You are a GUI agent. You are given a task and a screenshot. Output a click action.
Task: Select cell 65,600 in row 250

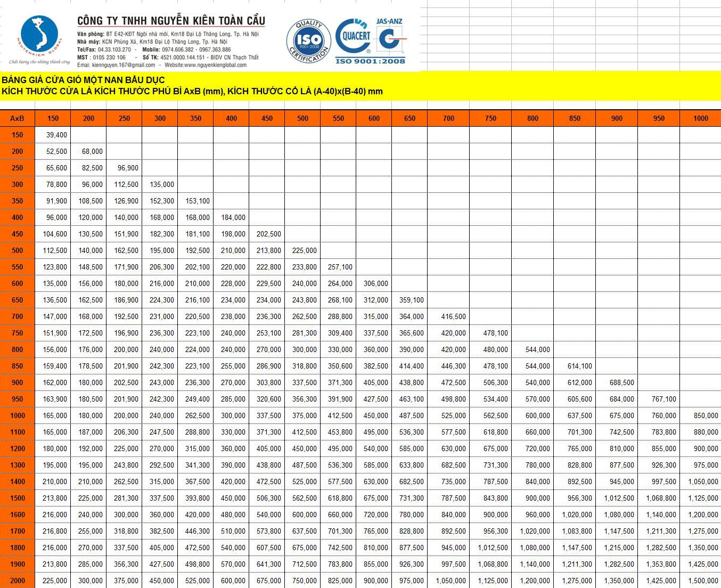(x=53, y=168)
